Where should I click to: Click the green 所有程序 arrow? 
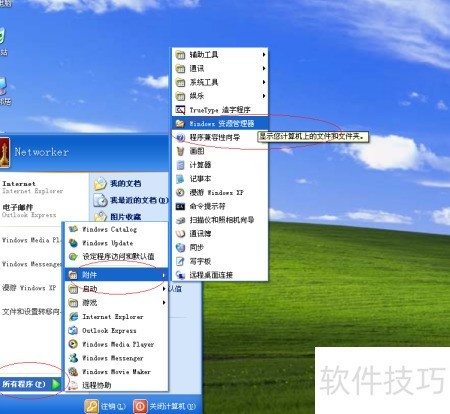(56, 384)
